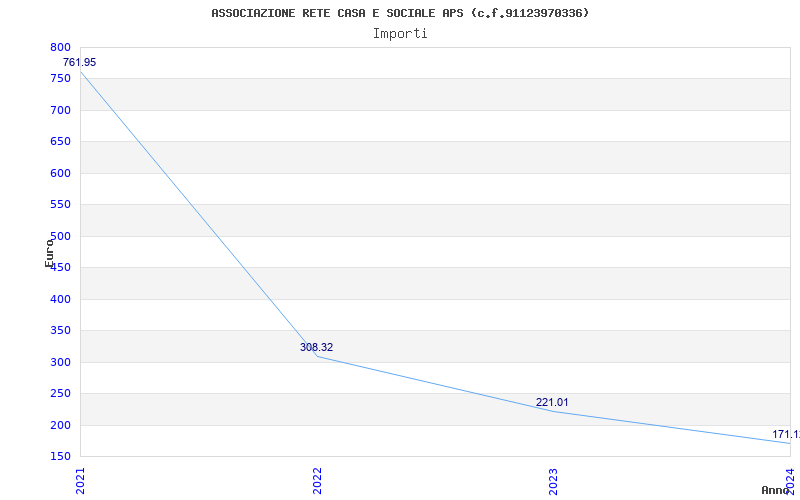
Task: Click the 300 y-axis tick label
Action: 60,362
